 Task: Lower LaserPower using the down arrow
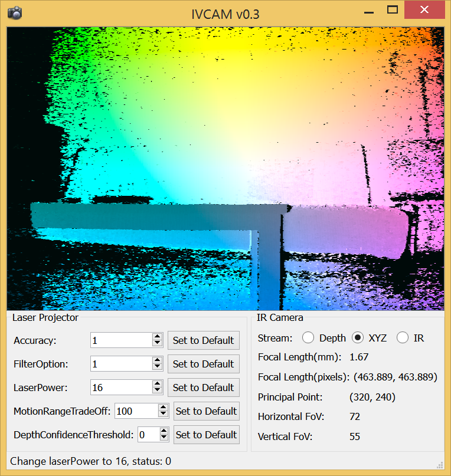pos(157,390)
